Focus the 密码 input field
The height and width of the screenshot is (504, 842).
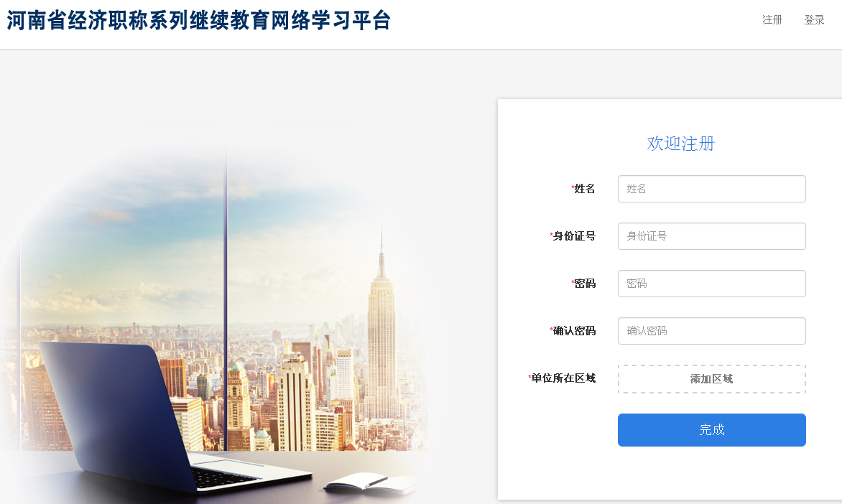[x=711, y=284]
